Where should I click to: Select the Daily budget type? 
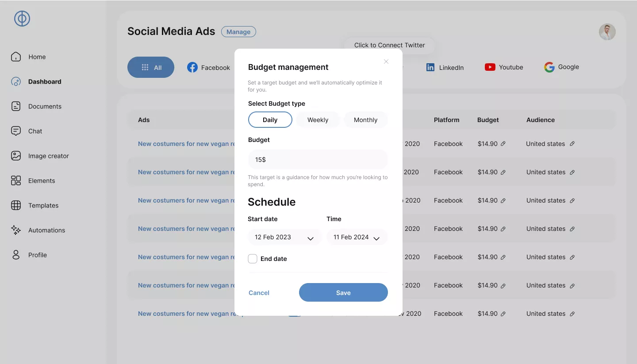270,120
